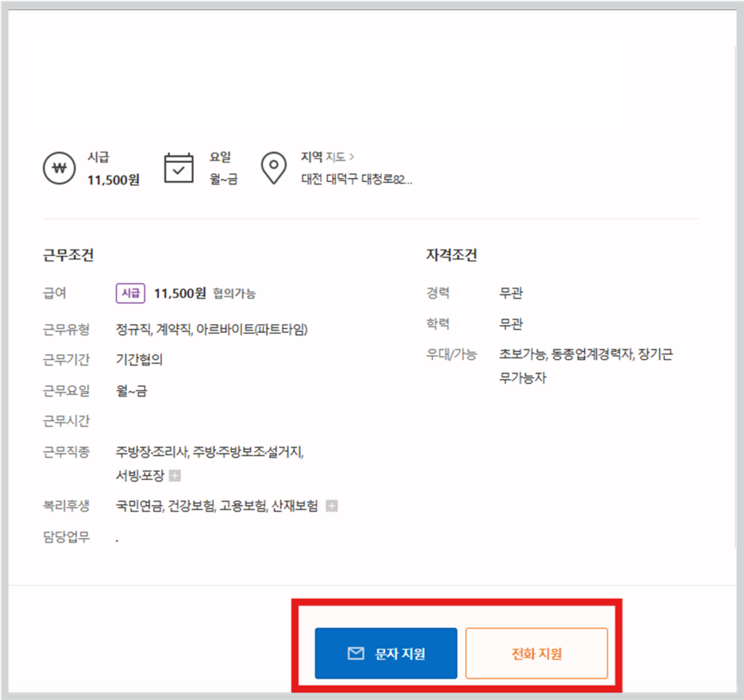The height and width of the screenshot is (700, 744).
Task: Click the 국민연금, 건강보험, 고용보험, 산재보험 text
Action: 217,506
